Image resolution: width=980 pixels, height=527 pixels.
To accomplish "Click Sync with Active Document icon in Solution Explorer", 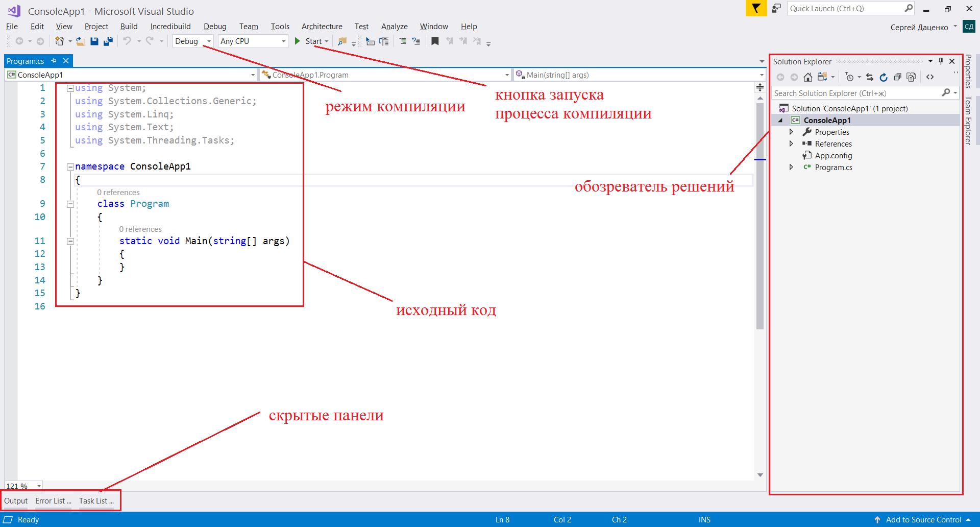I will click(870, 77).
